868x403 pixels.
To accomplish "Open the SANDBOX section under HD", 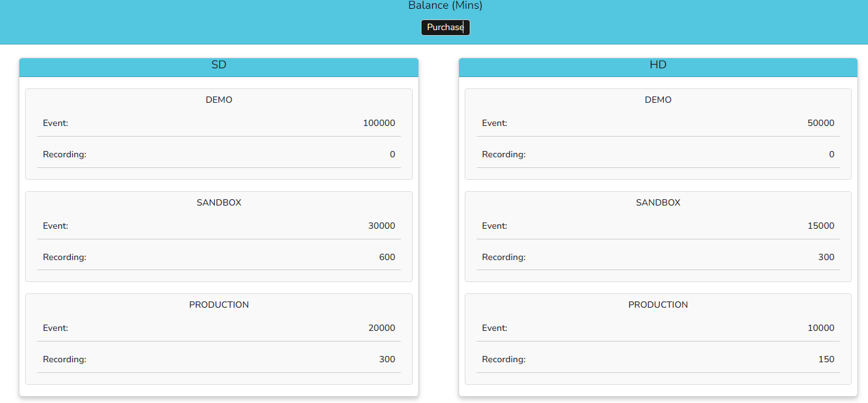I will [658, 202].
